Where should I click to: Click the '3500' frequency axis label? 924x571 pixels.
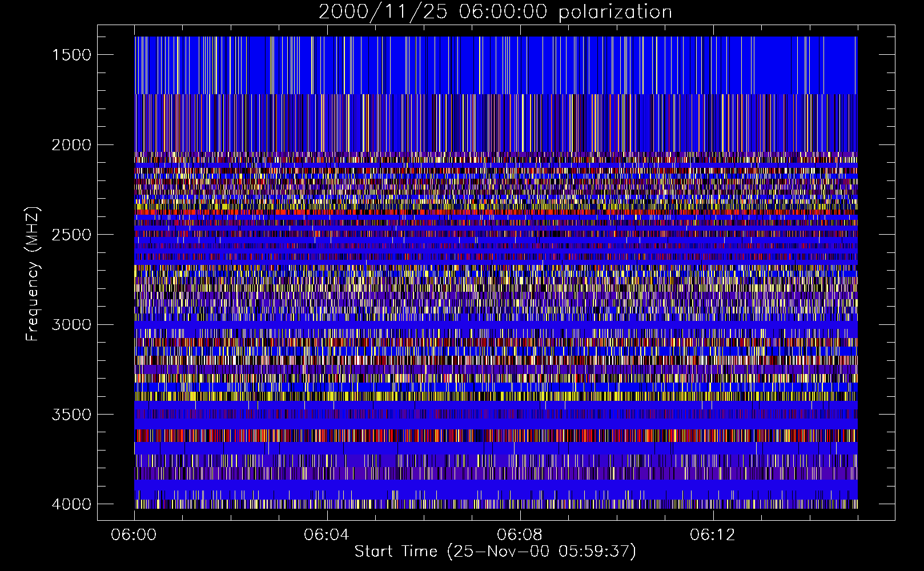pyautogui.click(x=71, y=415)
